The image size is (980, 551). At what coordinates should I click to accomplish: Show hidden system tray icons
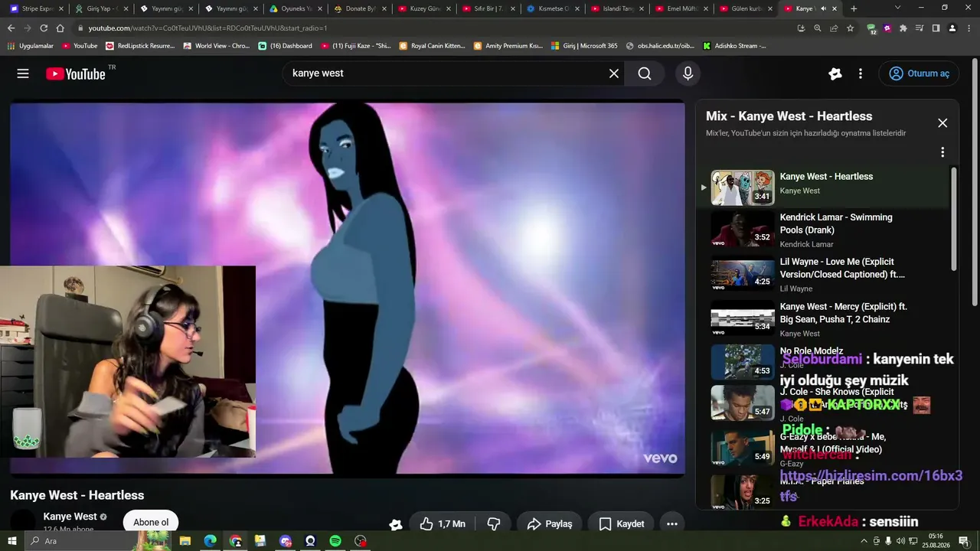[x=864, y=541]
